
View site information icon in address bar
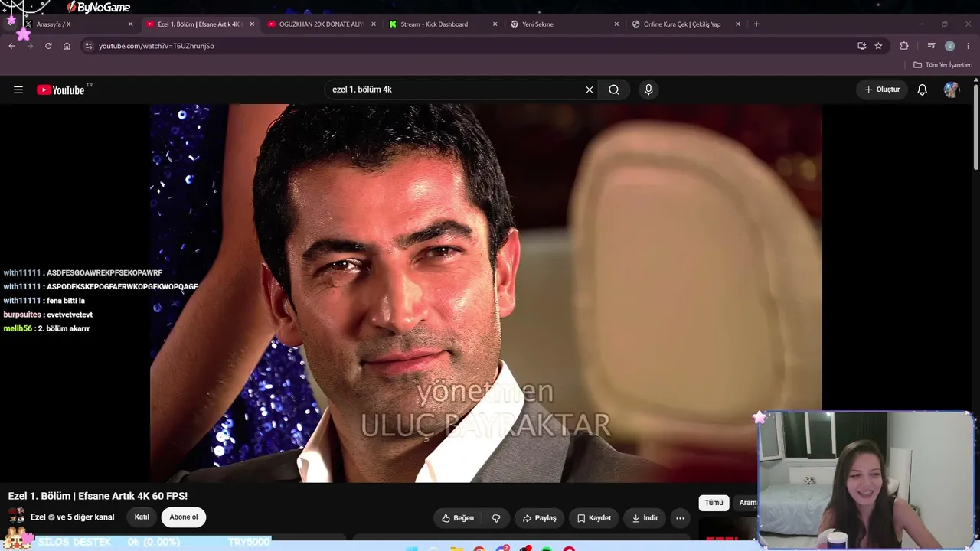[89, 46]
